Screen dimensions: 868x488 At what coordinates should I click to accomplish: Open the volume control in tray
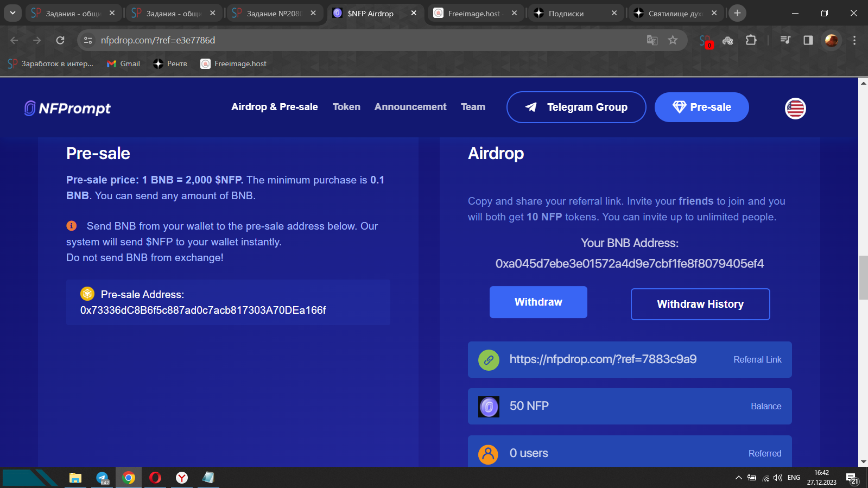tap(778, 478)
